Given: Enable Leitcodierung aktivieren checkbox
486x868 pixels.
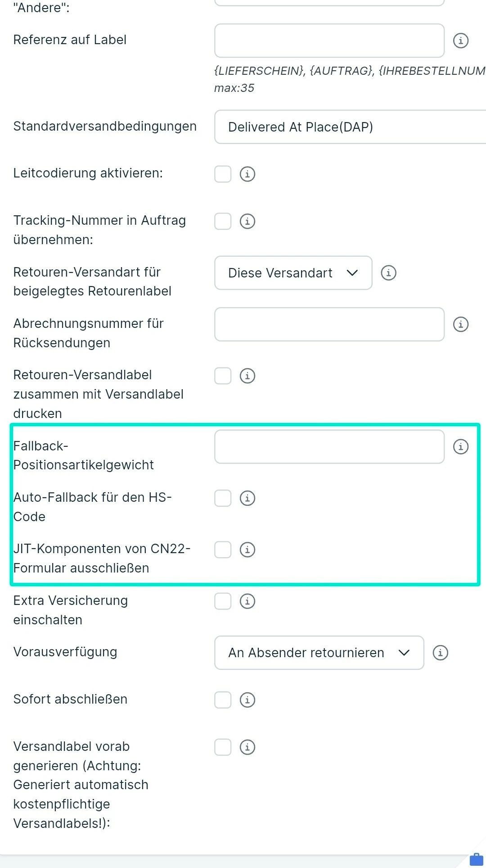Looking at the screenshot, I should click(x=223, y=174).
